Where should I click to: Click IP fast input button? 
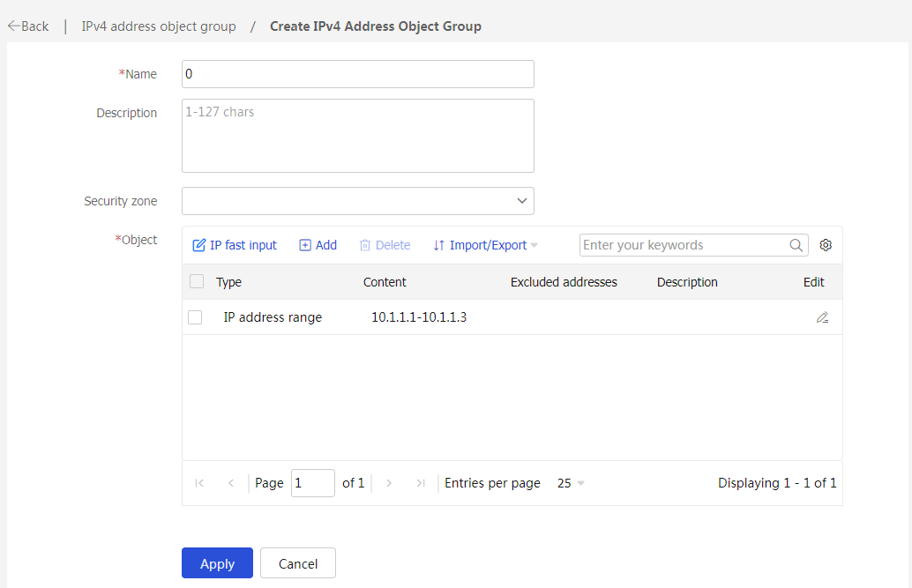coord(235,245)
